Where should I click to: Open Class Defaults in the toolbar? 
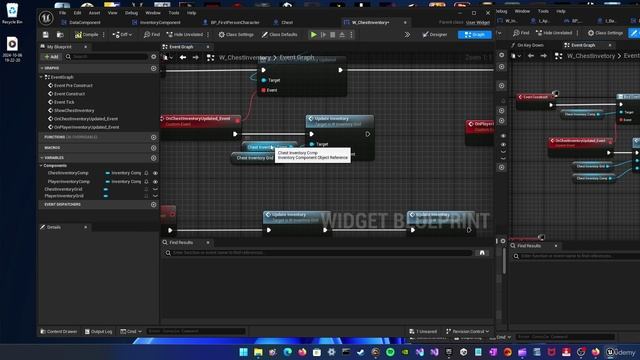[280, 35]
